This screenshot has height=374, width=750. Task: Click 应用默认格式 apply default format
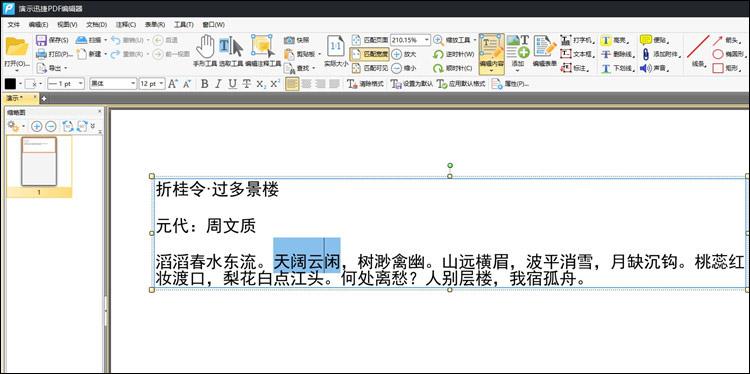tap(462, 84)
